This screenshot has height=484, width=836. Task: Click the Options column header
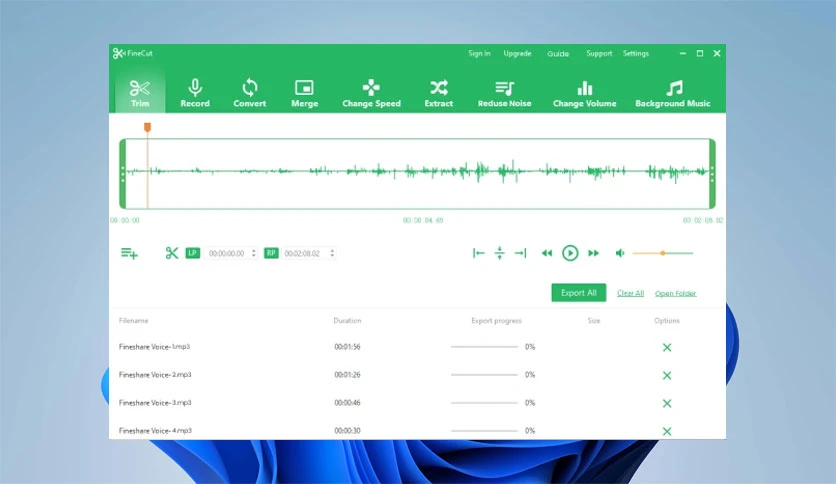[666, 320]
